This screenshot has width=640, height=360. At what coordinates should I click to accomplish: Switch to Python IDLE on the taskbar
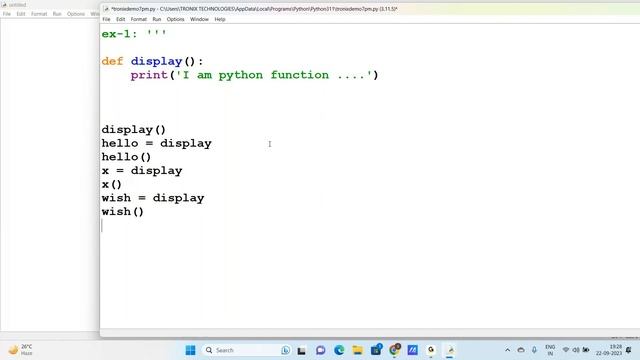[x=450, y=350]
